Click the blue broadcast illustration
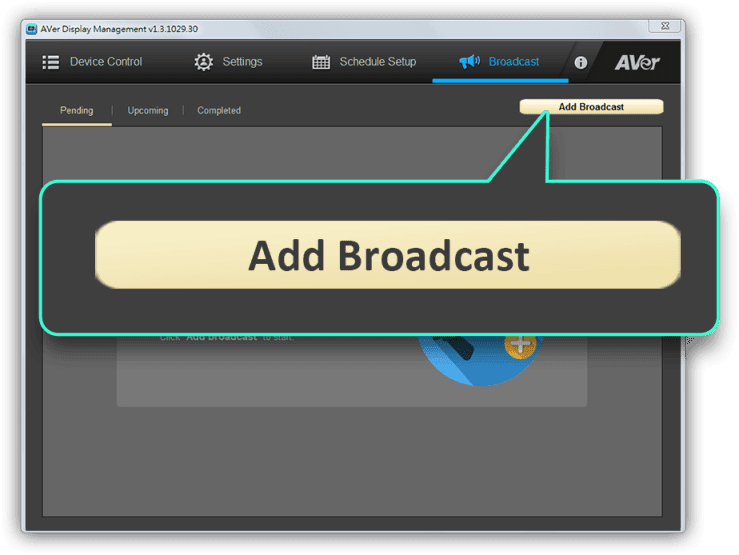This screenshot has height=555, width=739. (481, 359)
